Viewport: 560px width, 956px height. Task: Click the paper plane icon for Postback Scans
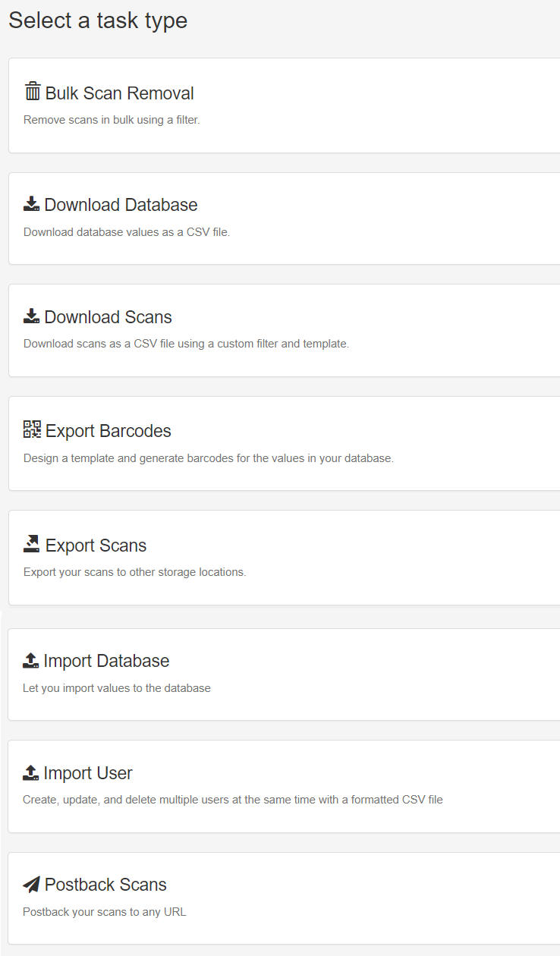[x=32, y=885]
